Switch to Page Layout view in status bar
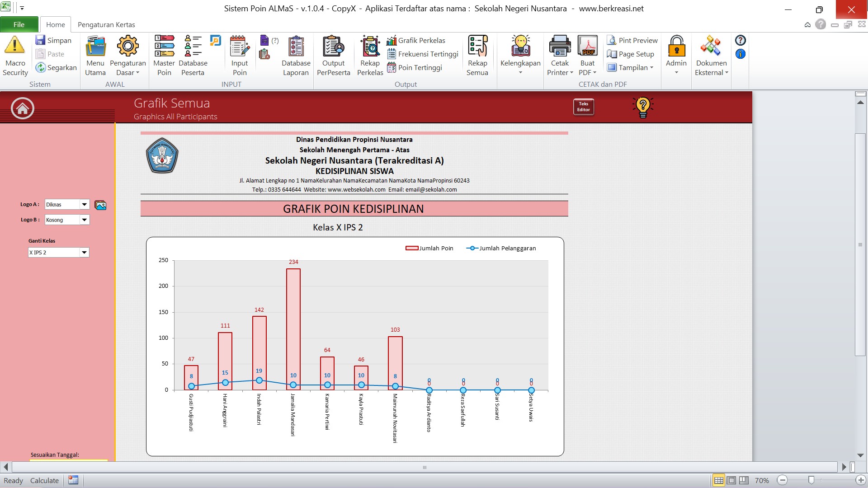 (x=731, y=480)
